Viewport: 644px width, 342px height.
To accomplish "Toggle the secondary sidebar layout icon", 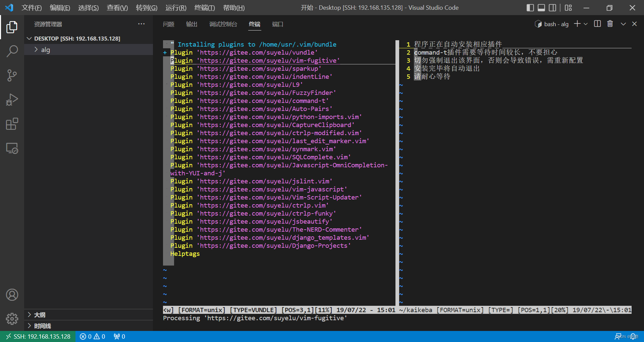I will pos(552,8).
